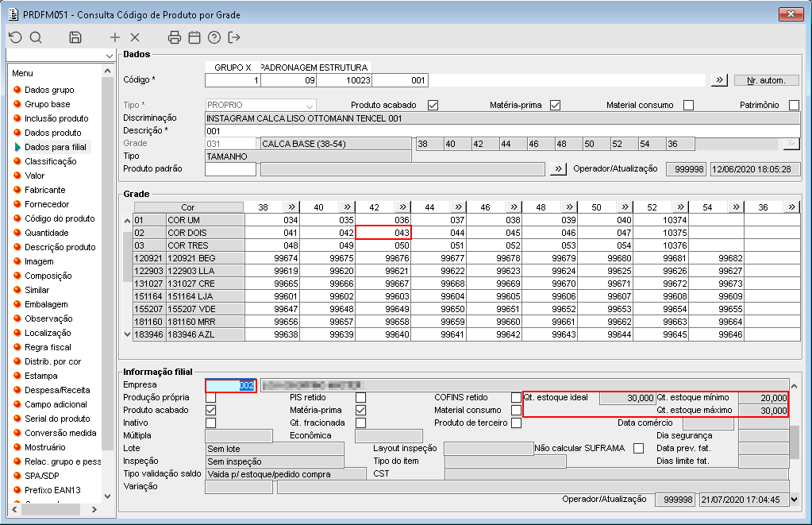
Task: Click the » button in size 50 column header
Action: click(625, 207)
